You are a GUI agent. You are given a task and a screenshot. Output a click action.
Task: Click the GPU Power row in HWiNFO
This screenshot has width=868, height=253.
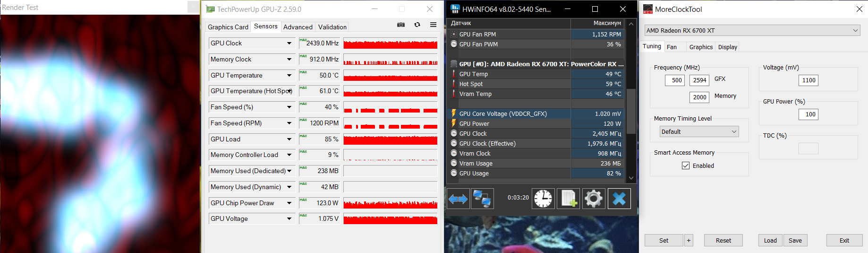(x=536, y=123)
